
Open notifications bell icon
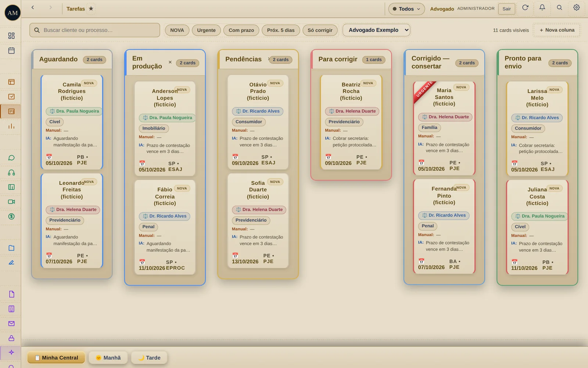[542, 8]
